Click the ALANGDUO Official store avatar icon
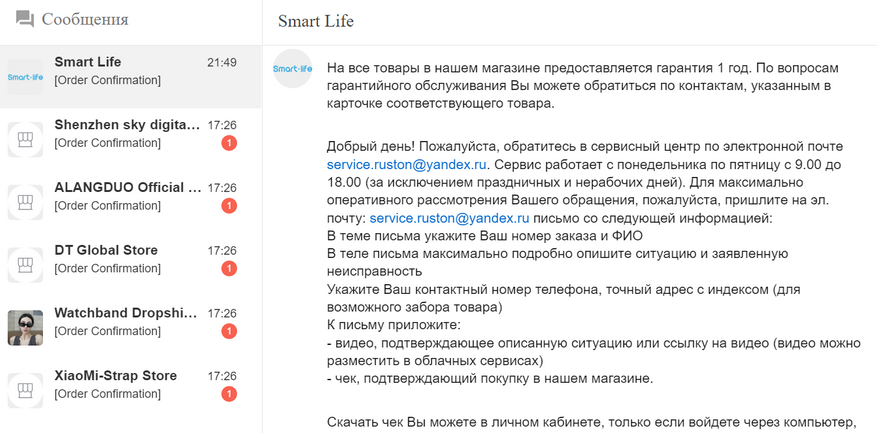Image resolution: width=877 pixels, height=433 pixels. (25, 203)
